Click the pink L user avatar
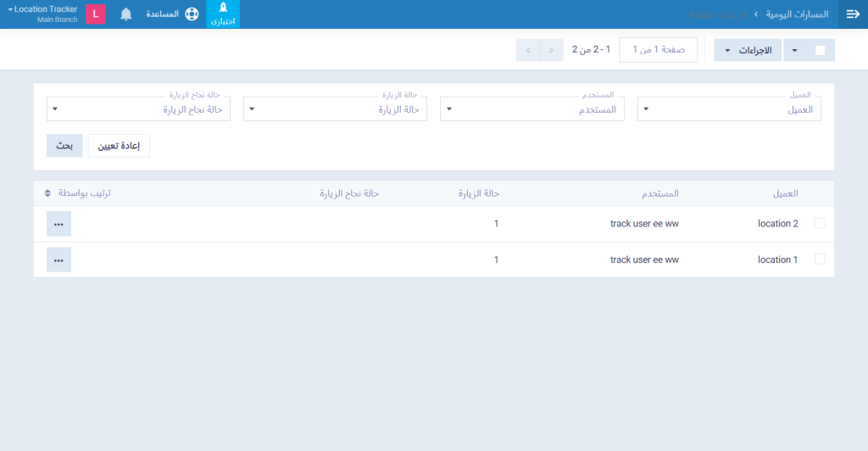This screenshot has height=451, width=868. pyautogui.click(x=96, y=14)
